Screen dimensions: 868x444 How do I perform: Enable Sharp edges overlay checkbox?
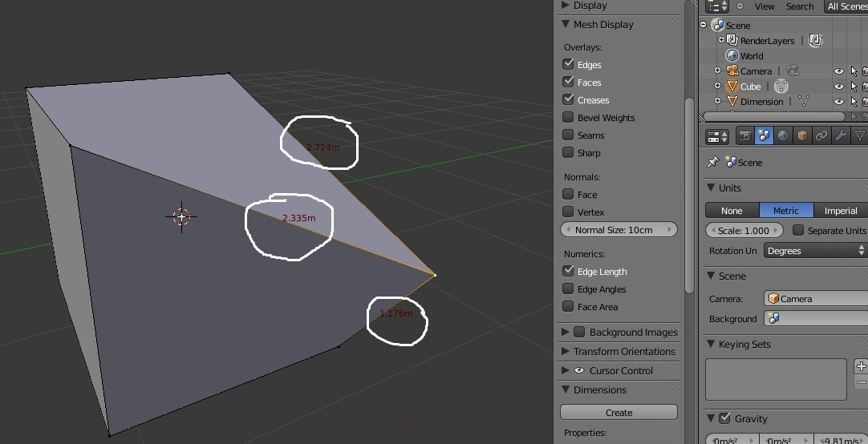[568, 152]
